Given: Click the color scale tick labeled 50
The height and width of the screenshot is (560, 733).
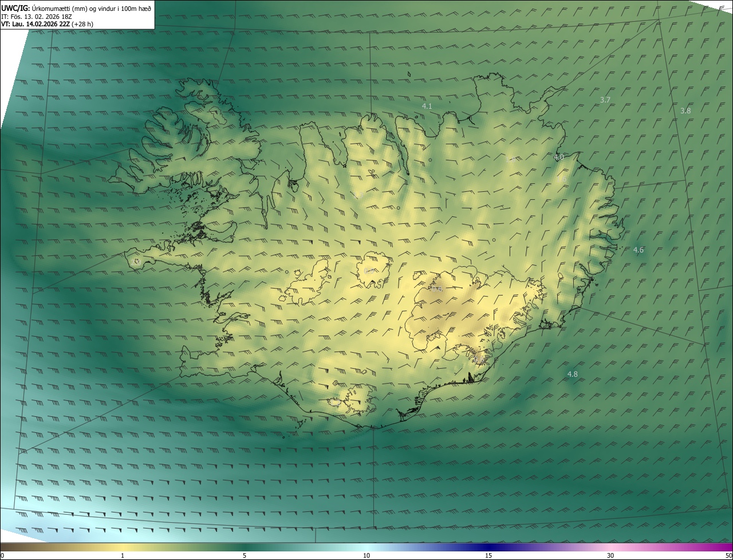Looking at the screenshot, I should click(728, 555).
